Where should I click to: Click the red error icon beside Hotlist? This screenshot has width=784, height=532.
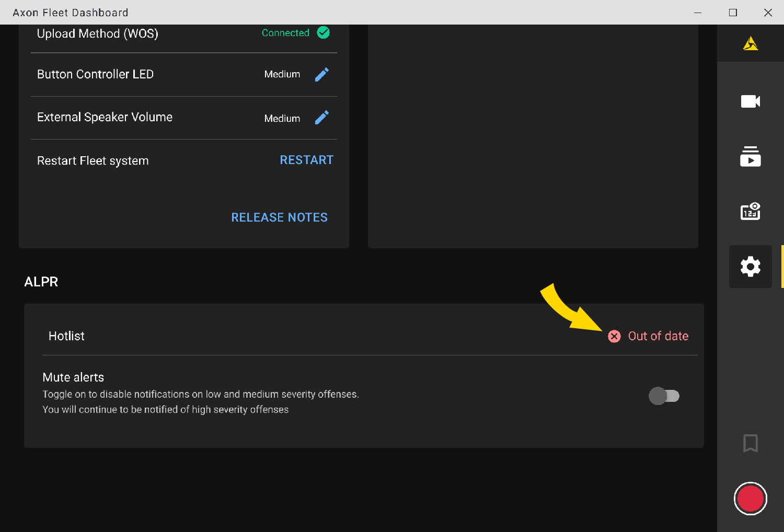[x=614, y=336]
